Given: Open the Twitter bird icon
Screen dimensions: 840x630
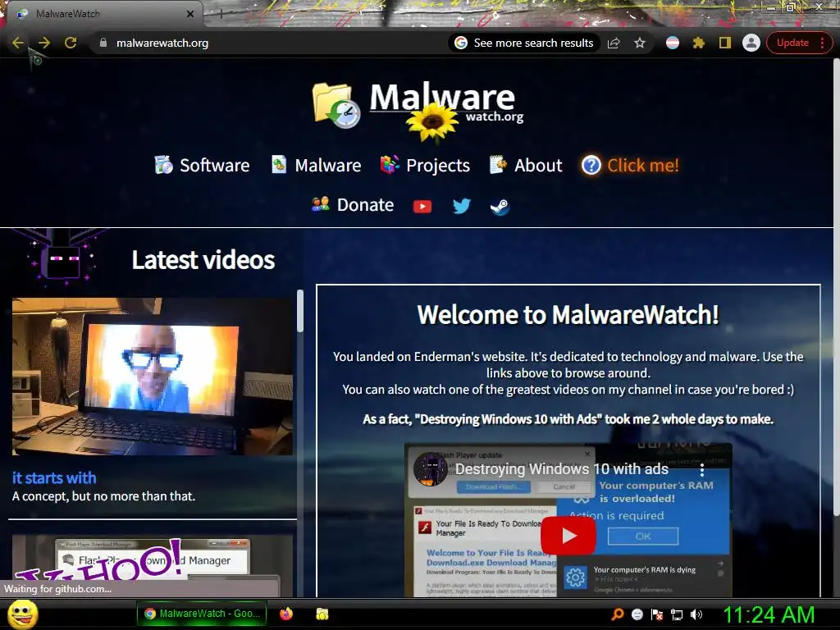Looking at the screenshot, I should click(x=461, y=206).
